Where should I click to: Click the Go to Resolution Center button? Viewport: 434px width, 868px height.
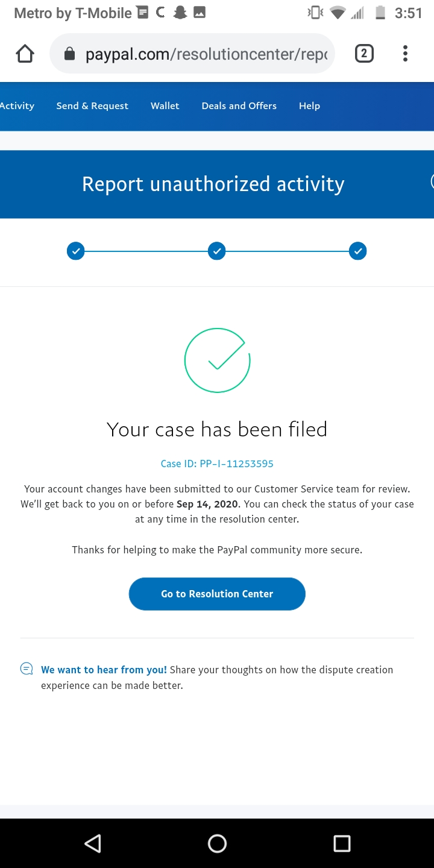pos(217,594)
